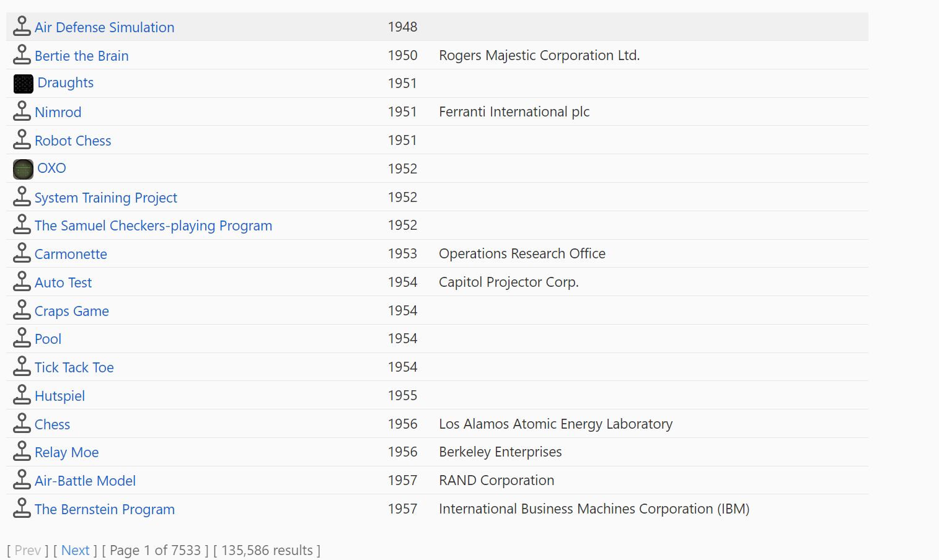View the Hutspiel entry
Screen dimensions: 939x560
point(60,396)
